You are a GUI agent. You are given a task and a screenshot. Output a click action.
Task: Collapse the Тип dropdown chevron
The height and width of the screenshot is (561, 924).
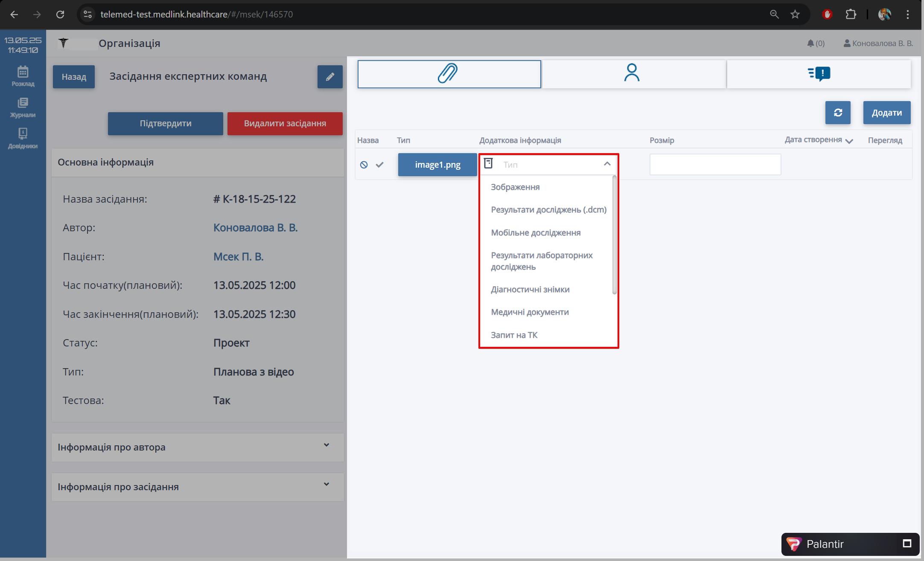[x=607, y=164]
